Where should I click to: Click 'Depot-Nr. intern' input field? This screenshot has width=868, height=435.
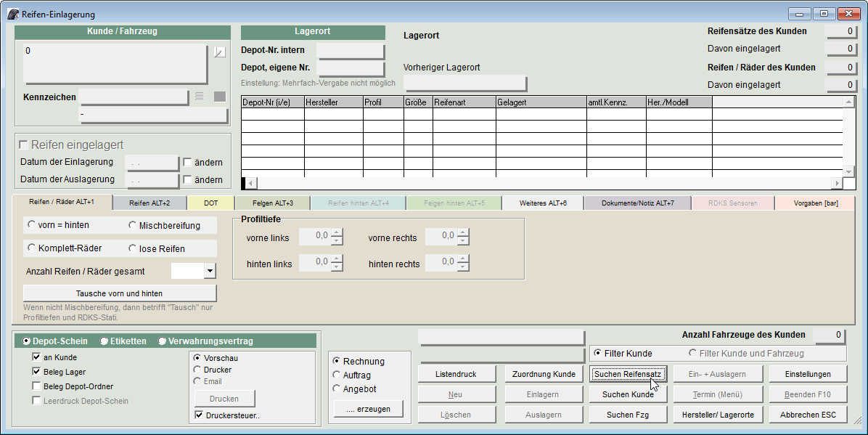[351, 50]
